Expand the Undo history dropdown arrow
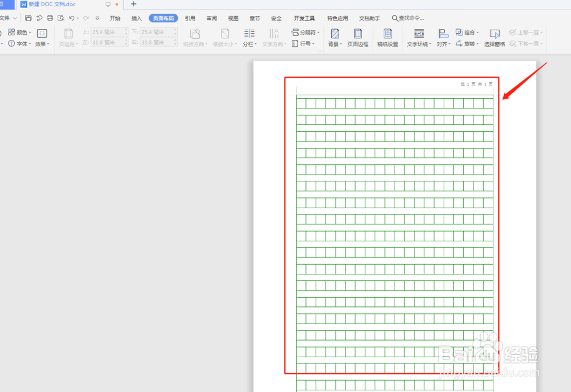The height and width of the screenshot is (392, 571). (x=78, y=18)
